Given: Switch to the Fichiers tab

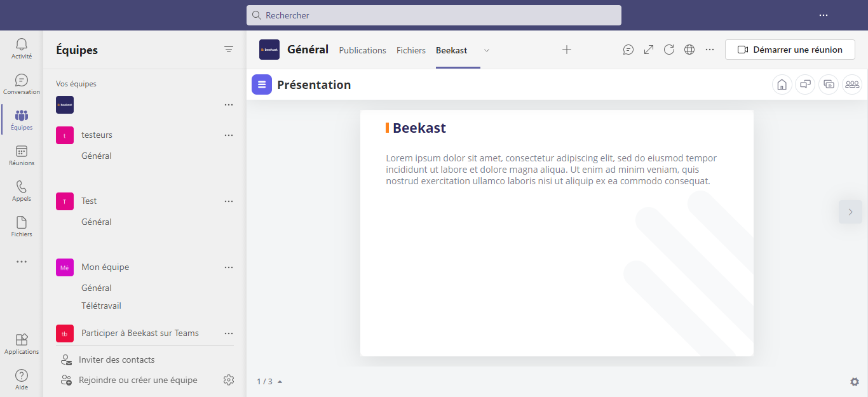Looking at the screenshot, I should (x=411, y=50).
